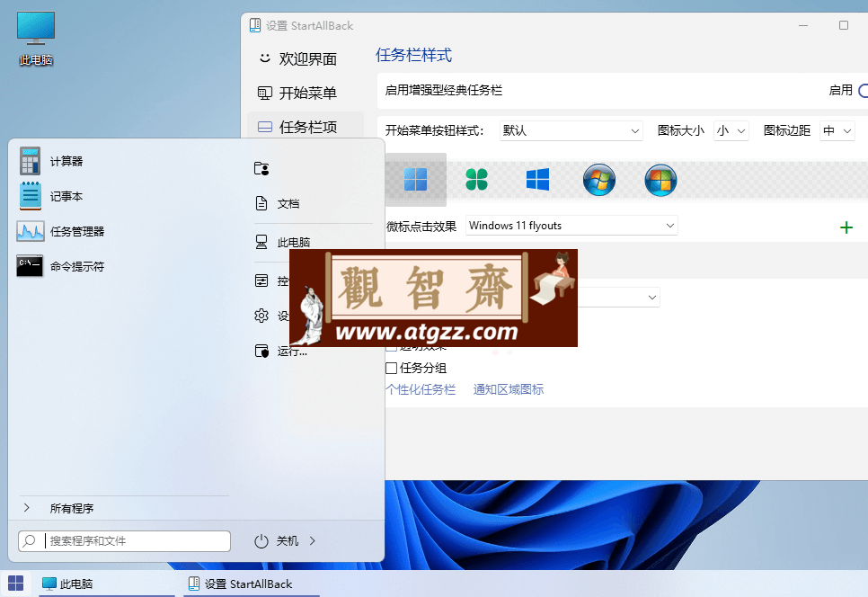This screenshot has height=597, width=868.
Task: Switch to 设置 StartAllBack taskbar button
Action: click(x=252, y=584)
